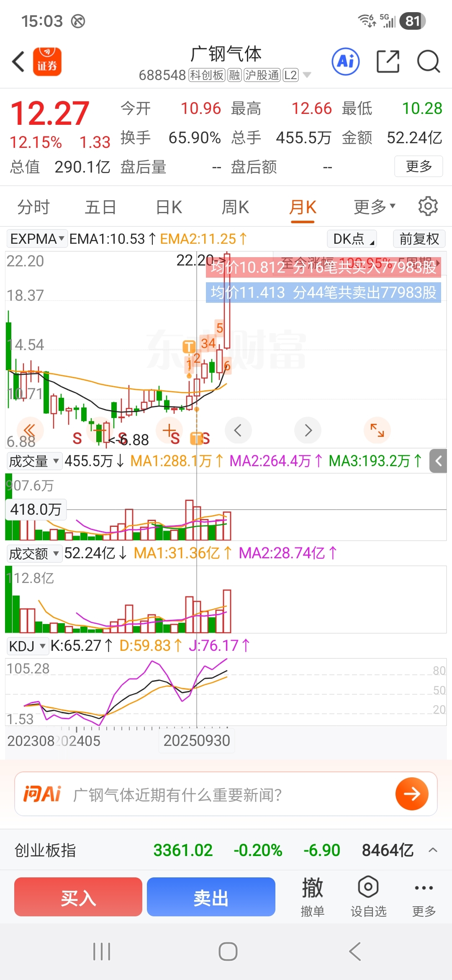Tap the red 买入 buy button

click(78, 897)
